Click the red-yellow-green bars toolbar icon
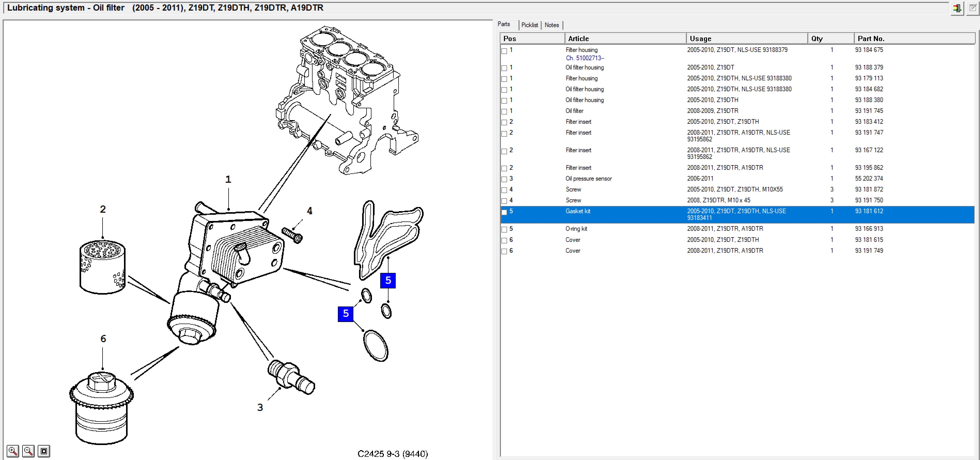 [x=957, y=8]
